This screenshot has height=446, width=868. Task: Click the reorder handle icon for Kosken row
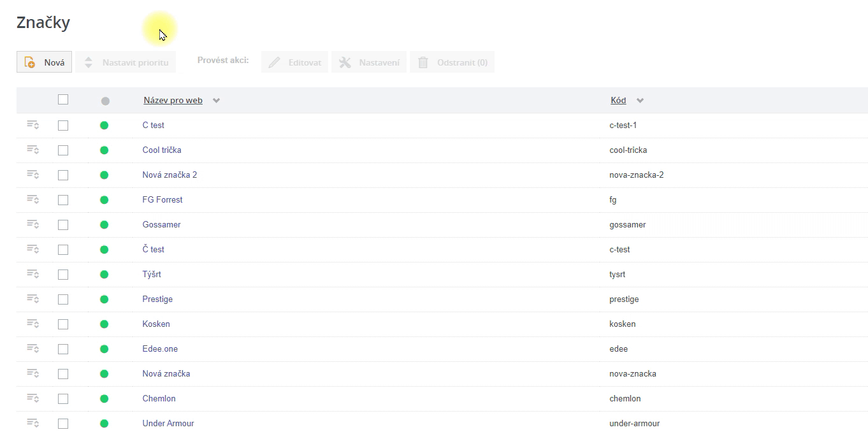coord(33,324)
